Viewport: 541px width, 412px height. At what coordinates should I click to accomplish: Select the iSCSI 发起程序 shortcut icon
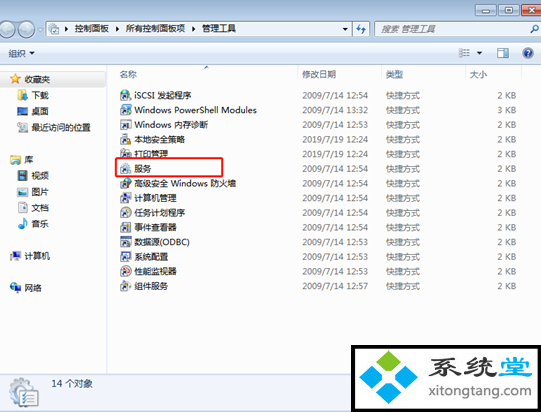point(125,95)
